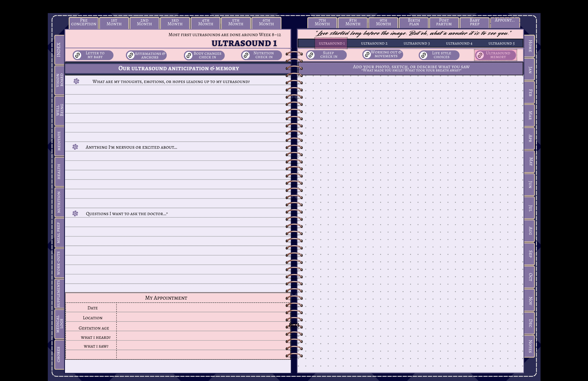
Task: Open the Post Partum section
Action: [444, 22]
